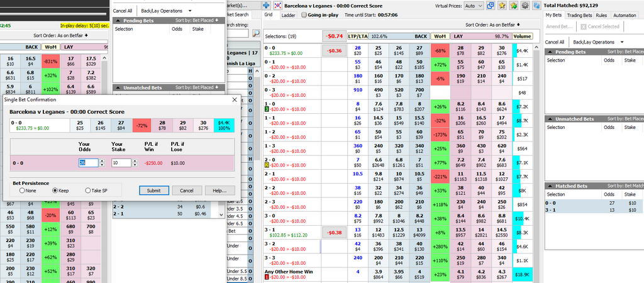
Task: Click the blue overlapping-windows icon after Virtual Prices
Action: pos(491,6)
